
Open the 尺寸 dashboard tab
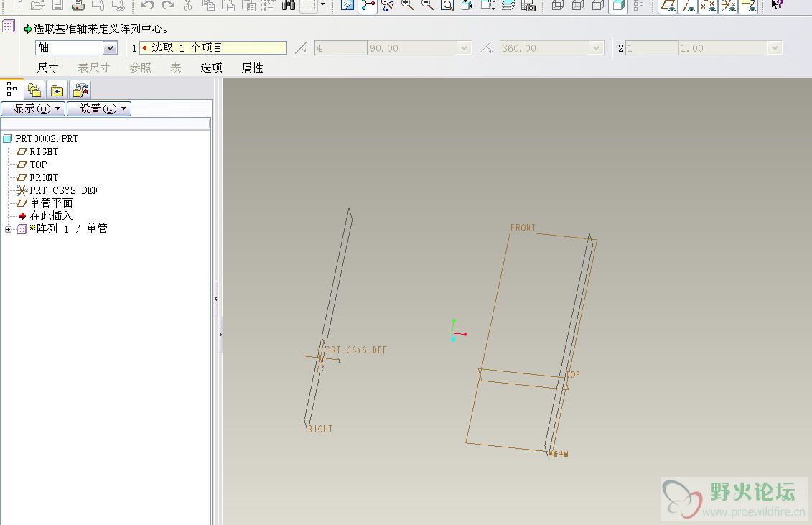pyautogui.click(x=47, y=68)
